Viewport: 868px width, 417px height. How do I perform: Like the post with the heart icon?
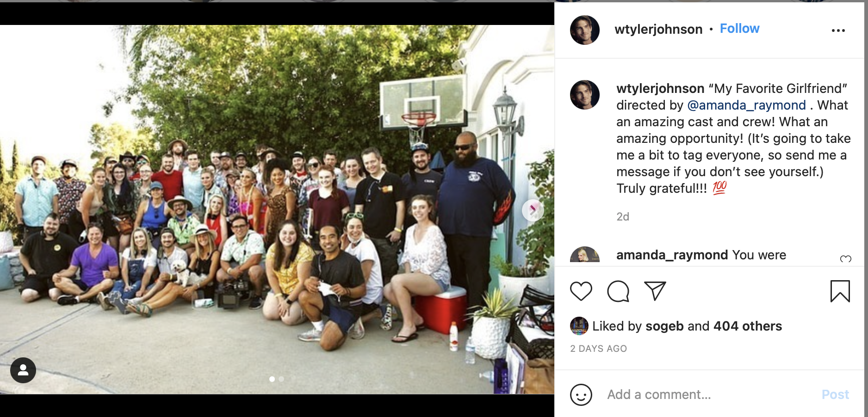point(581,291)
